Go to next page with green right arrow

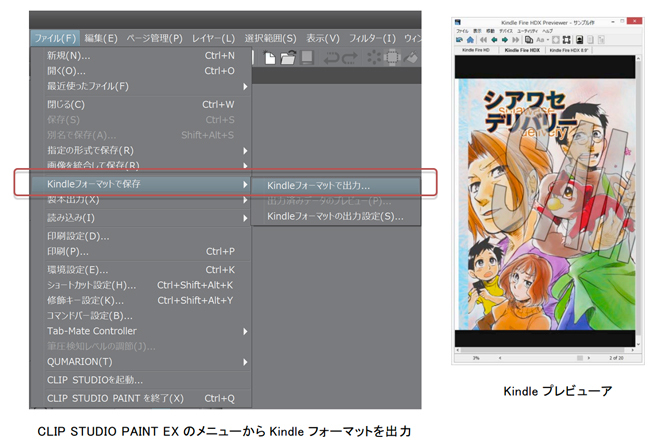click(x=505, y=40)
